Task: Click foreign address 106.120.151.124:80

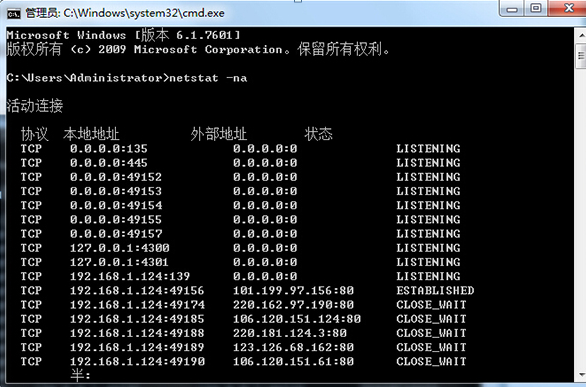Action: (x=297, y=319)
